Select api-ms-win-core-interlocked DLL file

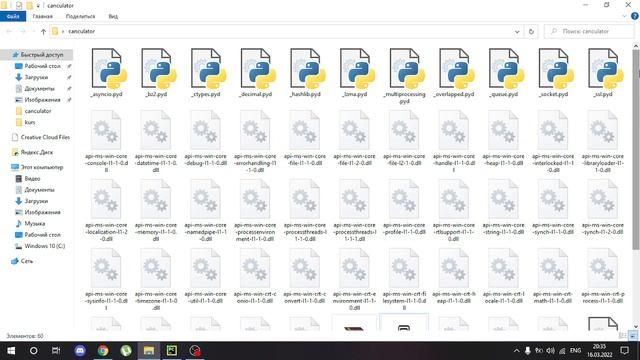click(553, 141)
